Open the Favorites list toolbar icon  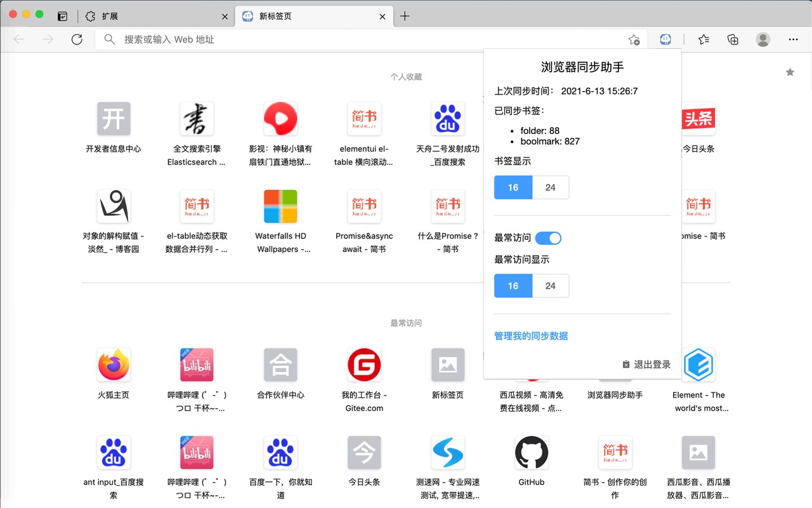[x=704, y=39]
